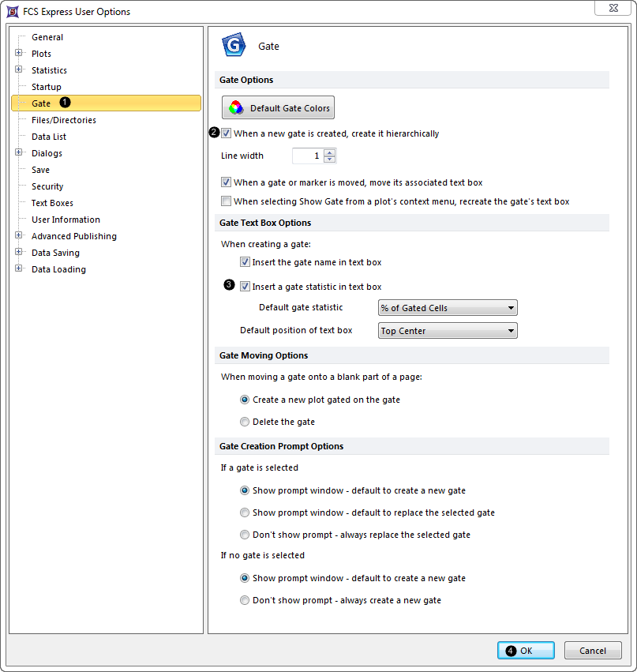Image resolution: width=637 pixels, height=672 pixels.
Task: Select Delete the gate radio option
Action: [x=245, y=422]
